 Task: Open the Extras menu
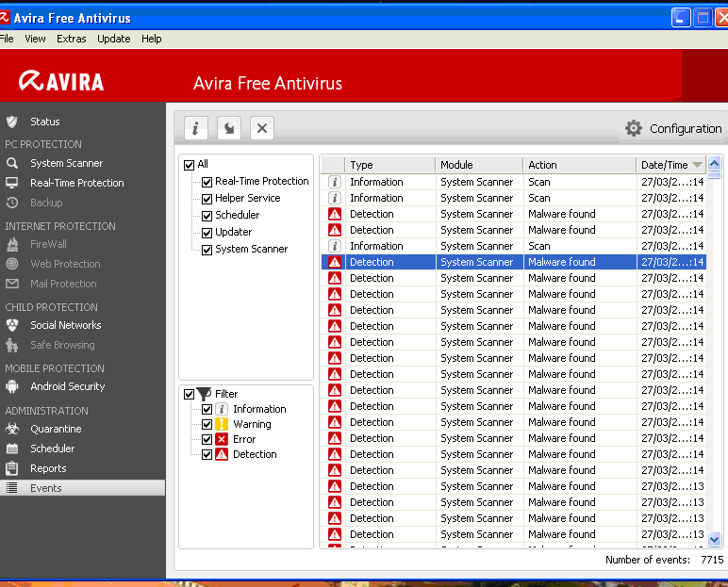pos(72,39)
